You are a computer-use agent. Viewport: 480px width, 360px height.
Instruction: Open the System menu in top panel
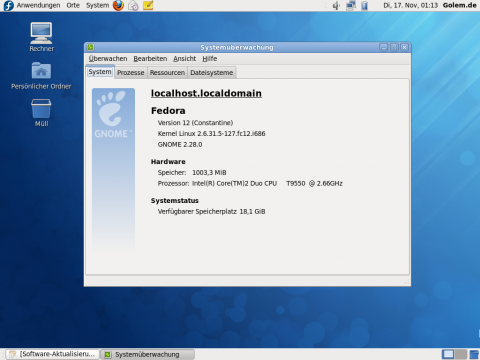click(97, 5)
